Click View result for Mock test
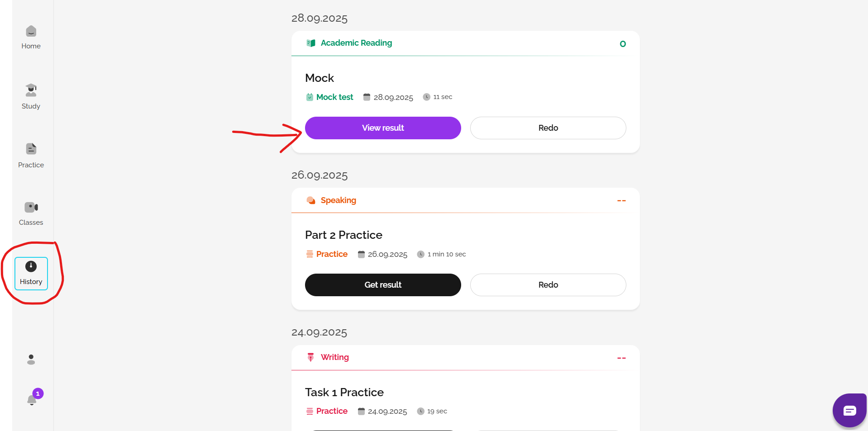Screen dimensions: 868x431 click(x=383, y=128)
